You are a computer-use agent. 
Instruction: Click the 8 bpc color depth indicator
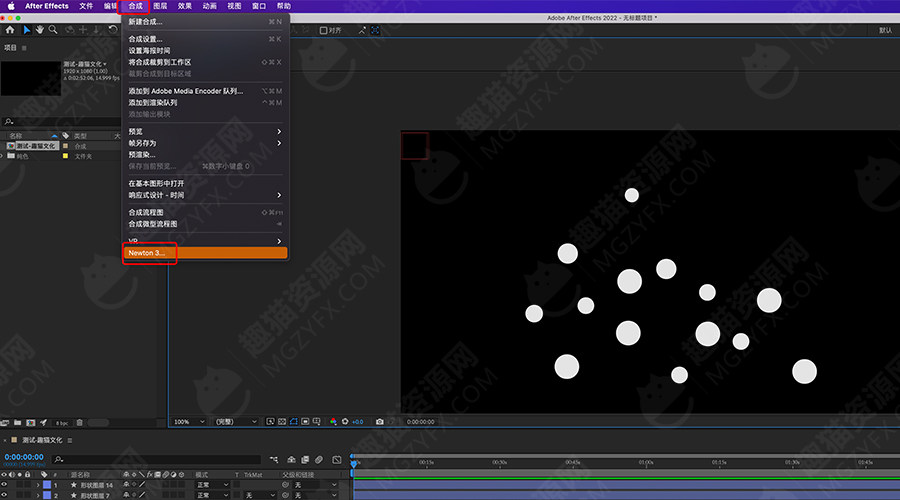(x=61, y=423)
